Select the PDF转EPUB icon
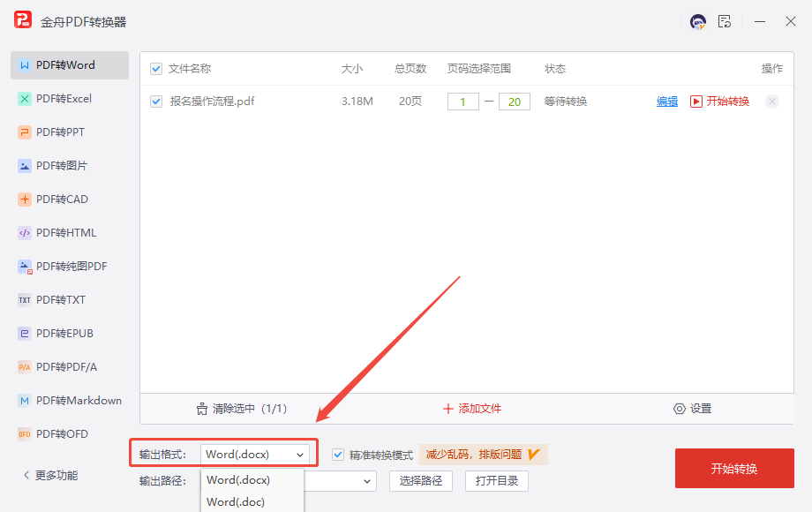Image resolution: width=812 pixels, height=512 pixels. [x=25, y=334]
